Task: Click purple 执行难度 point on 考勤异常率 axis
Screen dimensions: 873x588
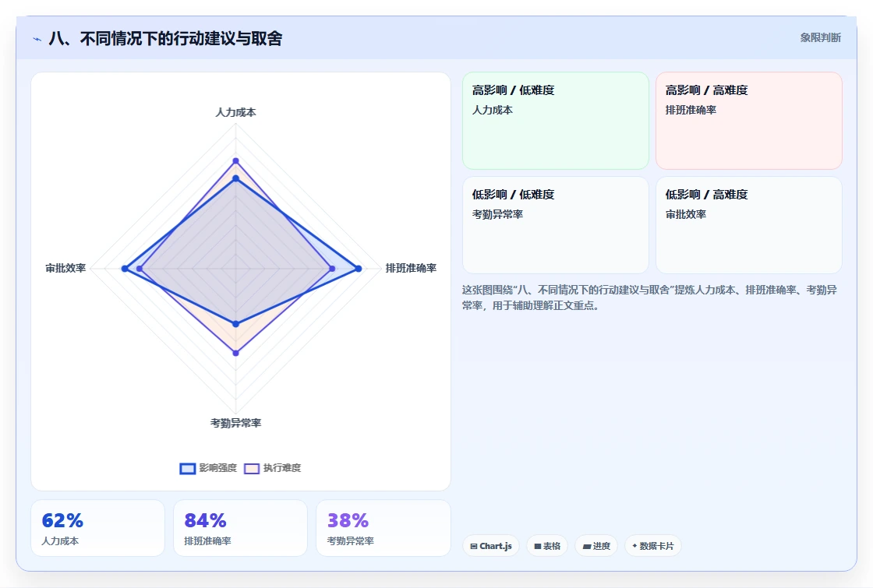Action: [235, 353]
